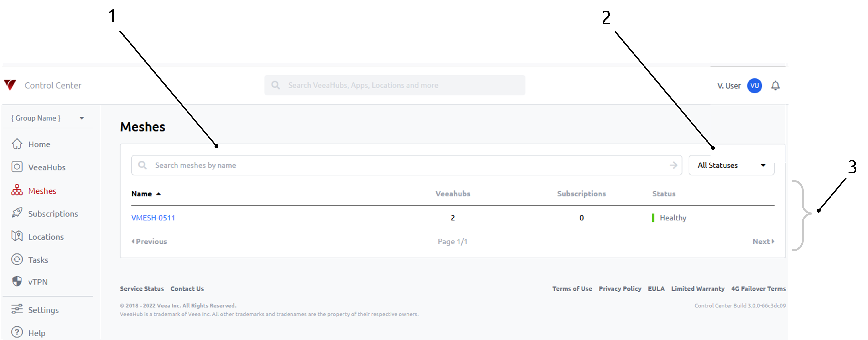Click the Healthy status cell
Screen dimensions: 868x340
pyautogui.click(x=669, y=218)
